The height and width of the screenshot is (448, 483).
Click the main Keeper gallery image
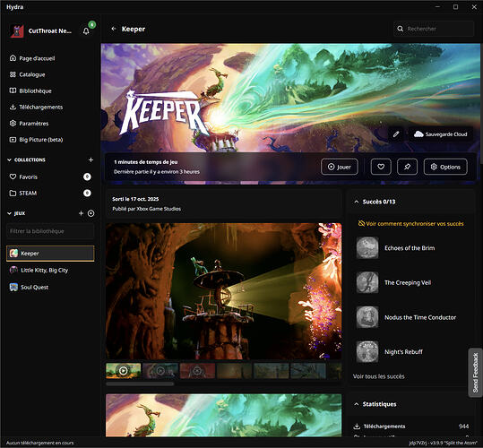click(224, 291)
